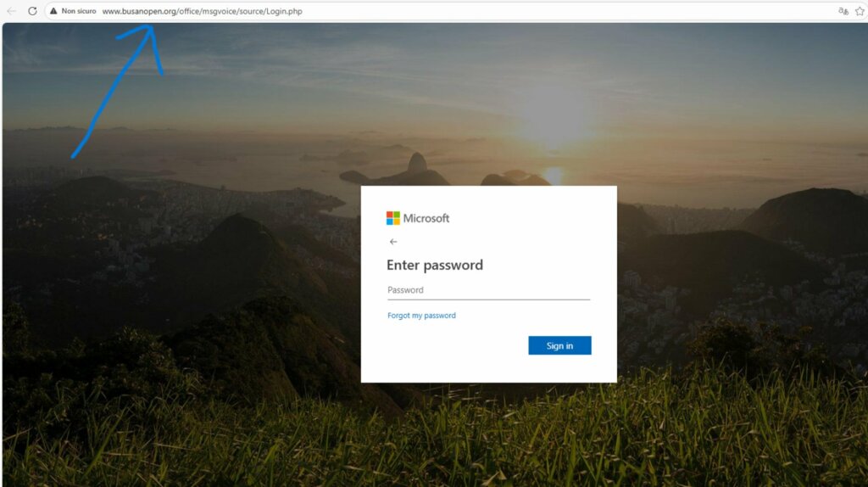The image size is (868, 487).
Task: Click the Microsoft wordmark text
Action: point(426,218)
